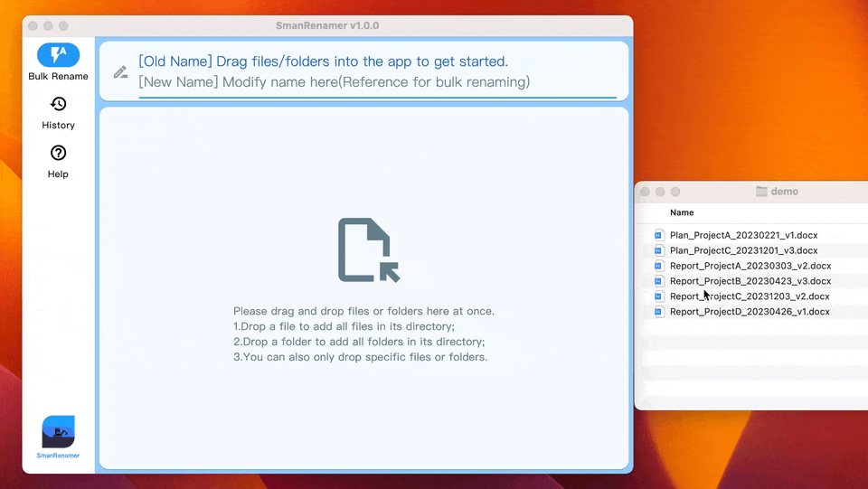Click the docx icon of Plan_ProjectA file
The height and width of the screenshot is (489, 868).
[x=658, y=235]
